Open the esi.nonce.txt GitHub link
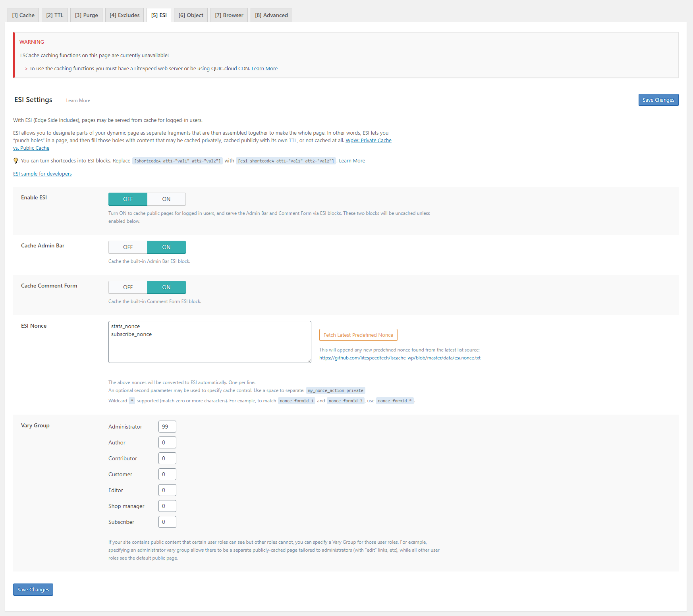Image resolution: width=693 pixels, height=616 pixels. (x=400, y=358)
